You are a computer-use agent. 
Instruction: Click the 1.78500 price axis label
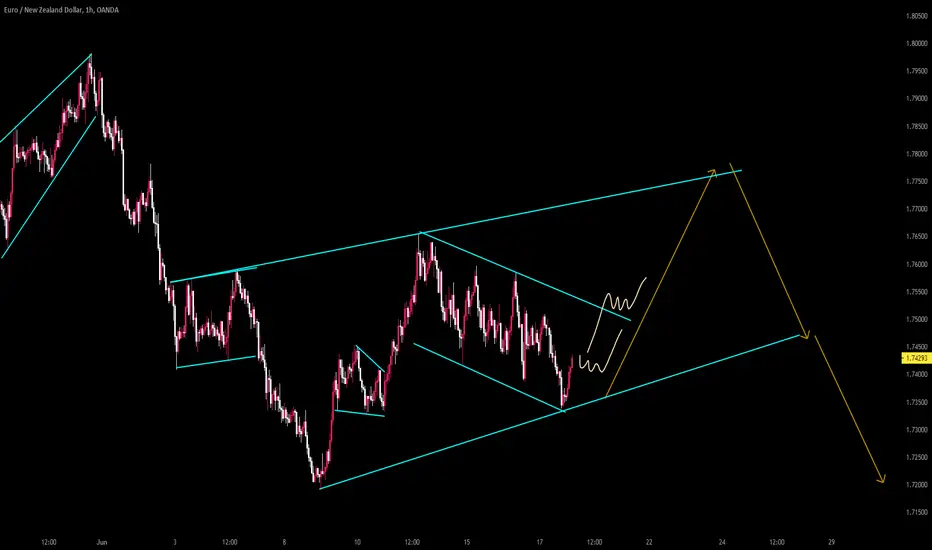click(917, 127)
